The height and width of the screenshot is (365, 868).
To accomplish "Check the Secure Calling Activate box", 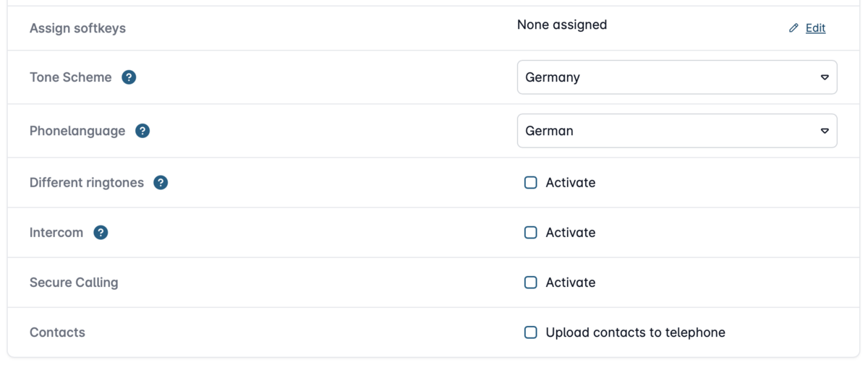I will [x=530, y=283].
